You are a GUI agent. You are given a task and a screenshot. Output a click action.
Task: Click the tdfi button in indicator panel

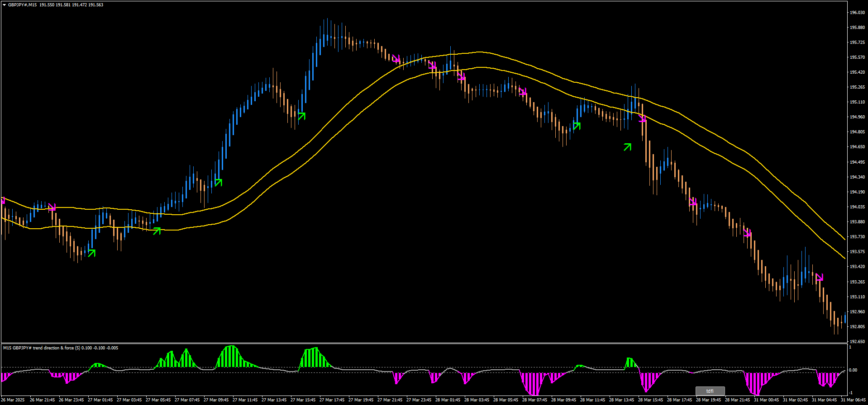click(x=710, y=391)
